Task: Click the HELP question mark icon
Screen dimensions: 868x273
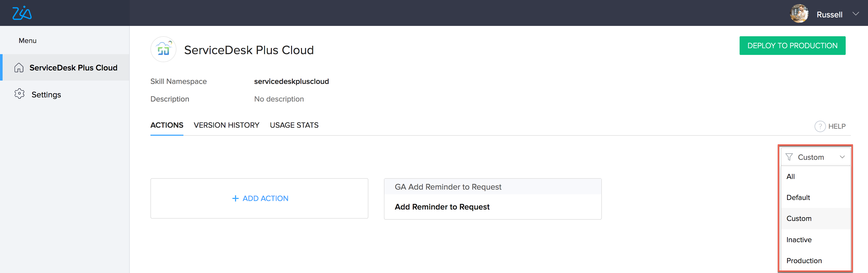Action: coord(820,126)
